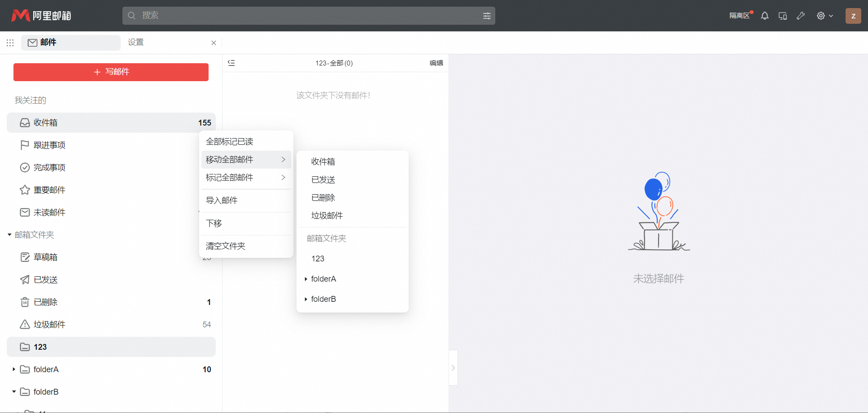Open the apps grid launcher icon
This screenshot has width=868, height=413.
coord(10,43)
